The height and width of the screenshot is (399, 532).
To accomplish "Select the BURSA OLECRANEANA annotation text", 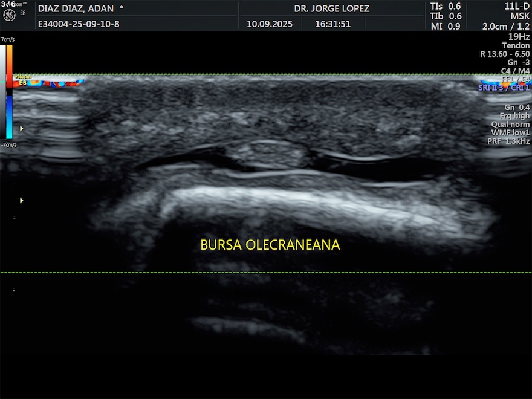I will point(270,245).
